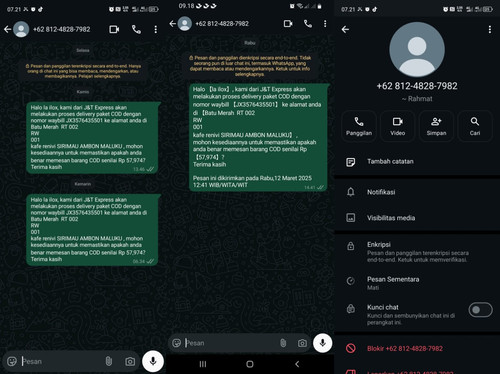The image size is (500, 374).
Task: Open more options menu in left chat
Action: pos(156,29)
